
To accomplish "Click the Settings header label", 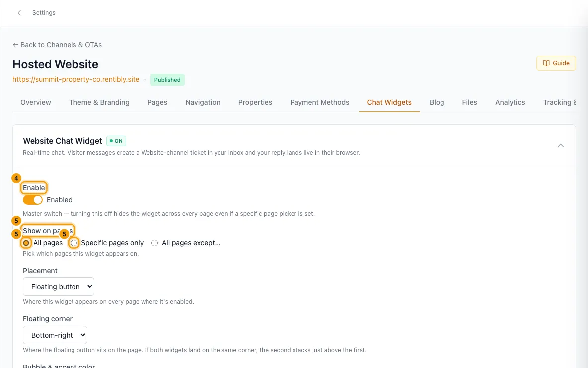I will tap(44, 13).
